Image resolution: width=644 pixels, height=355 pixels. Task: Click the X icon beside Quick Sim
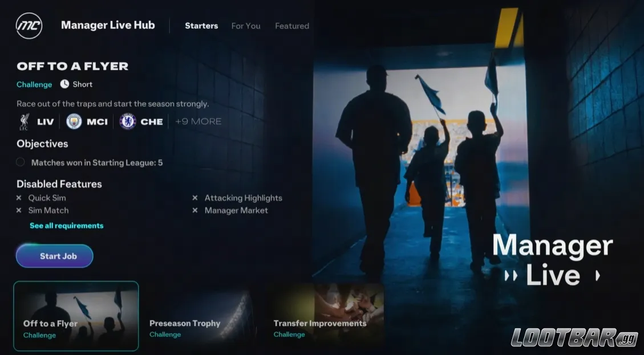click(x=19, y=198)
